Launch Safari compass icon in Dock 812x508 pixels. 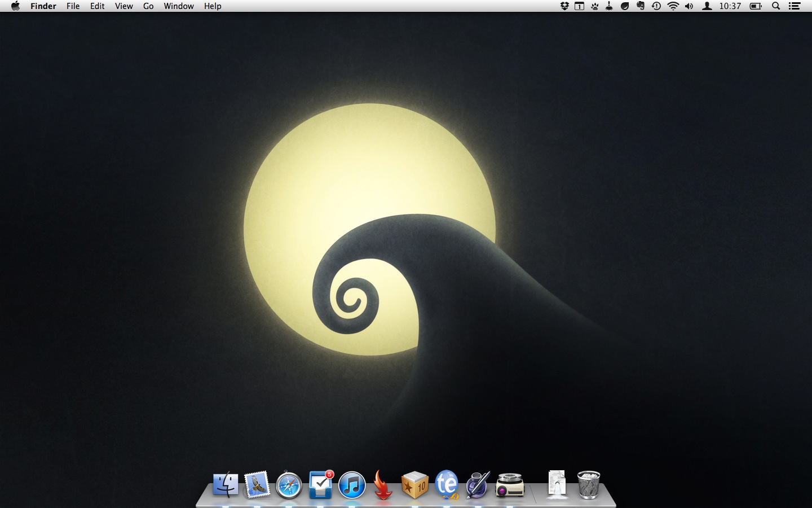289,485
